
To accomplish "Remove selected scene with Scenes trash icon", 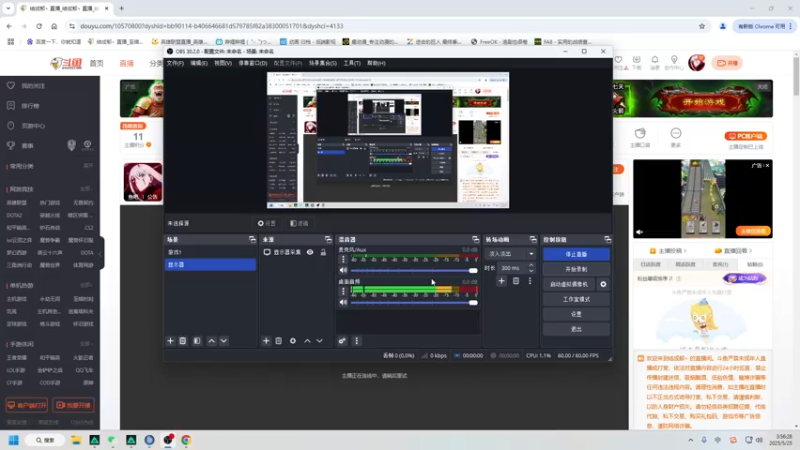I will 183,341.
